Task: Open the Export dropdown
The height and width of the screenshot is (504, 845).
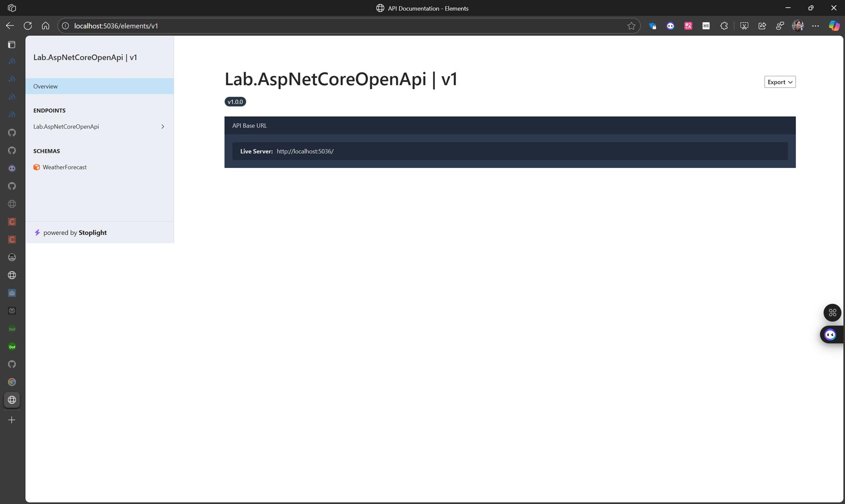Action: (779, 82)
